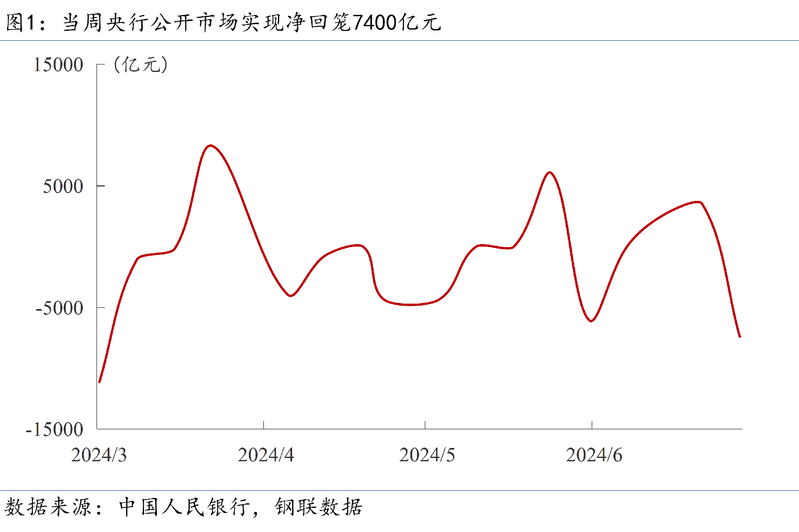Screen dimensions: 799x532
Task: Click the 2024/5 x-axis label
Action: tap(427, 455)
